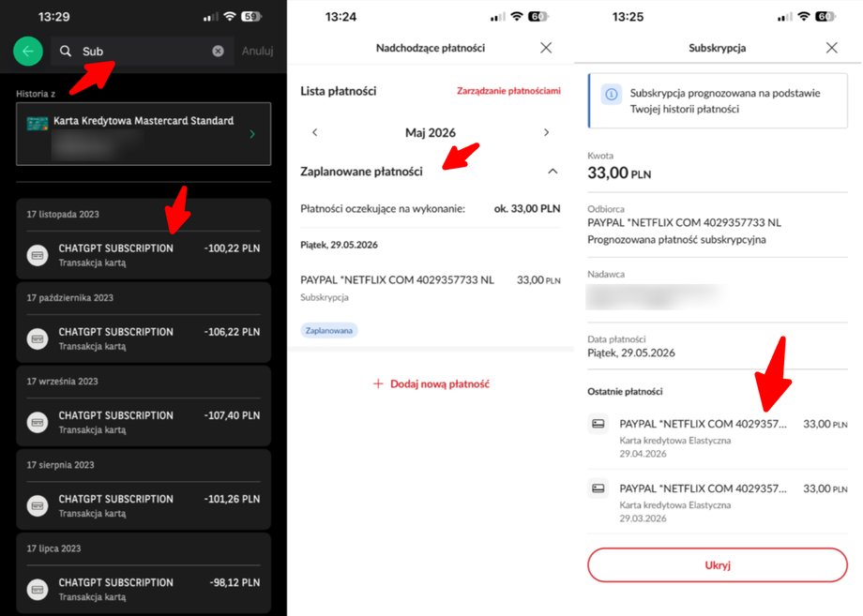Click the 'Sub' search input field
The width and height of the screenshot is (863, 616).
click(x=142, y=52)
